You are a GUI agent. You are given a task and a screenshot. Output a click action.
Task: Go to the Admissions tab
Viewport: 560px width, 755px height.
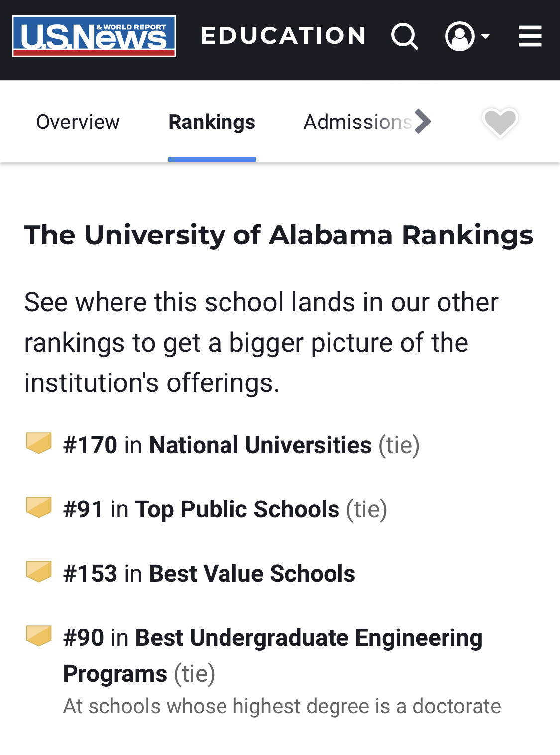click(357, 122)
